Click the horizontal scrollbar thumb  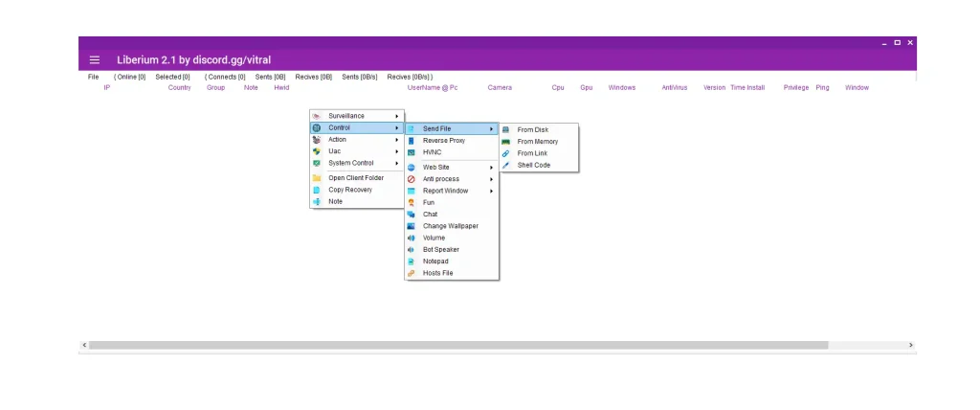tap(458, 345)
